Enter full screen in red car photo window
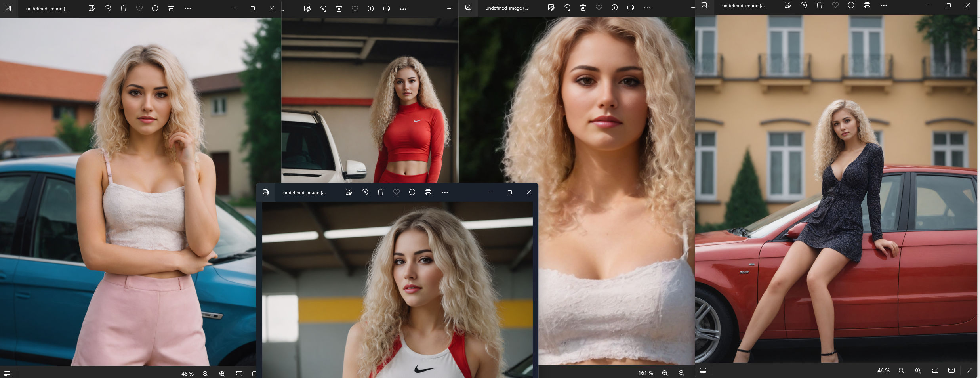The height and width of the screenshot is (378, 980). click(x=969, y=370)
